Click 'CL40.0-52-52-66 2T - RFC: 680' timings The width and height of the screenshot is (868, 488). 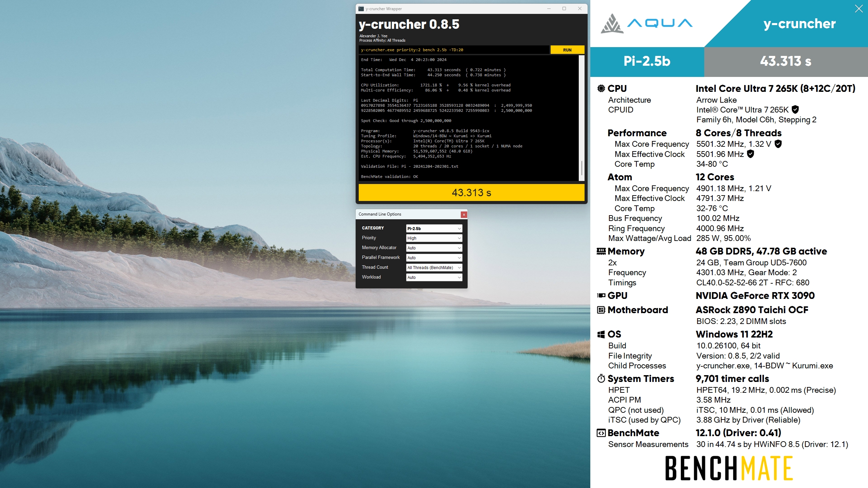[753, 283]
